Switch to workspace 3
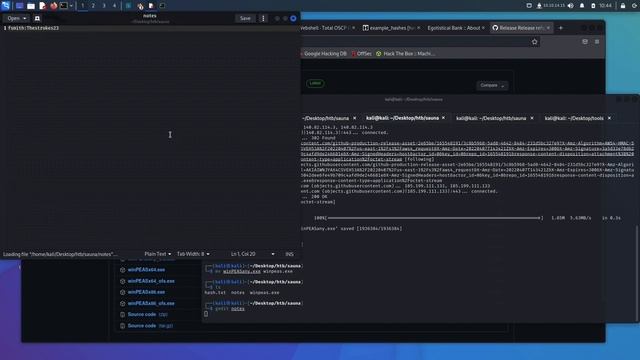Viewport: 640px width, 360px height. 104,6
